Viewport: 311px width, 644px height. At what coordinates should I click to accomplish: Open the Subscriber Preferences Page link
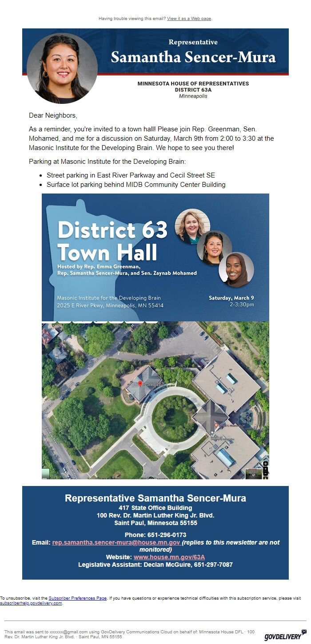[78, 598]
